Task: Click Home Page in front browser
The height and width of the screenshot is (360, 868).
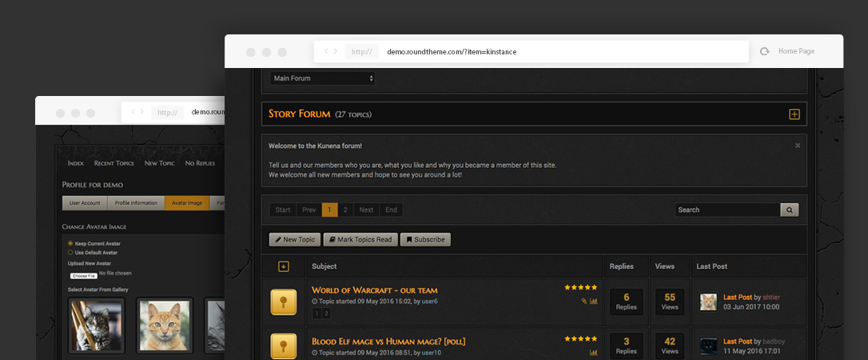Action: 796,51
